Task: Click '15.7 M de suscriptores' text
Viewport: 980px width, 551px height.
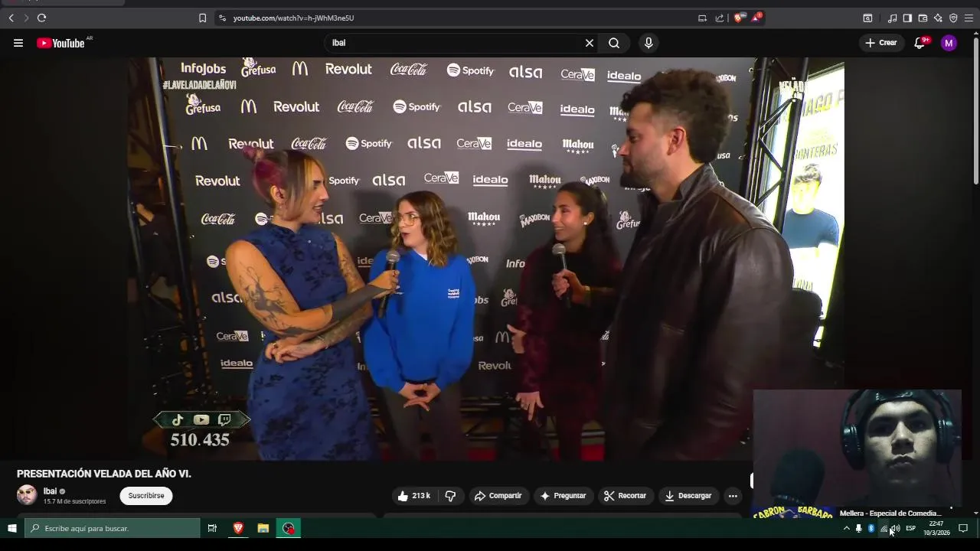Action: tap(74, 501)
